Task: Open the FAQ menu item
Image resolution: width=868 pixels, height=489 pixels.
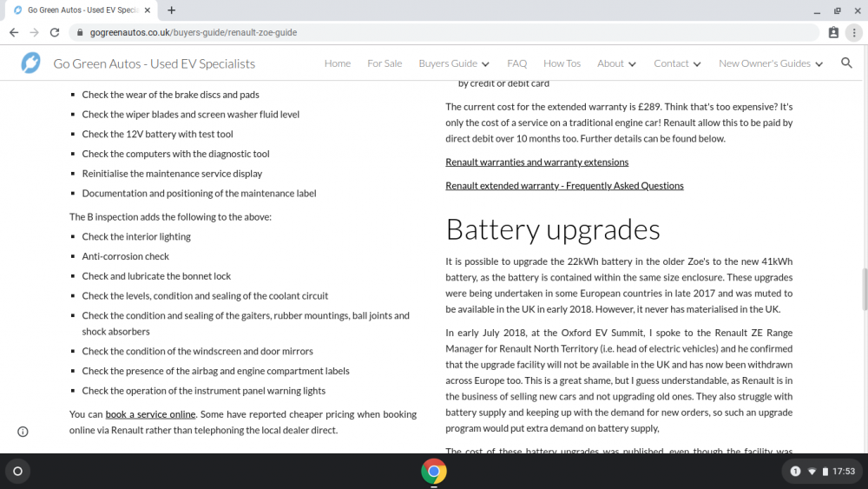Action: tap(517, 63)
